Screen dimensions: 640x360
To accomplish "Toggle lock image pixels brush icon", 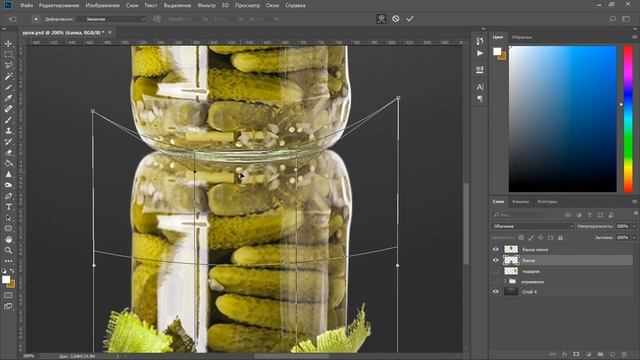I will [531, 238].
